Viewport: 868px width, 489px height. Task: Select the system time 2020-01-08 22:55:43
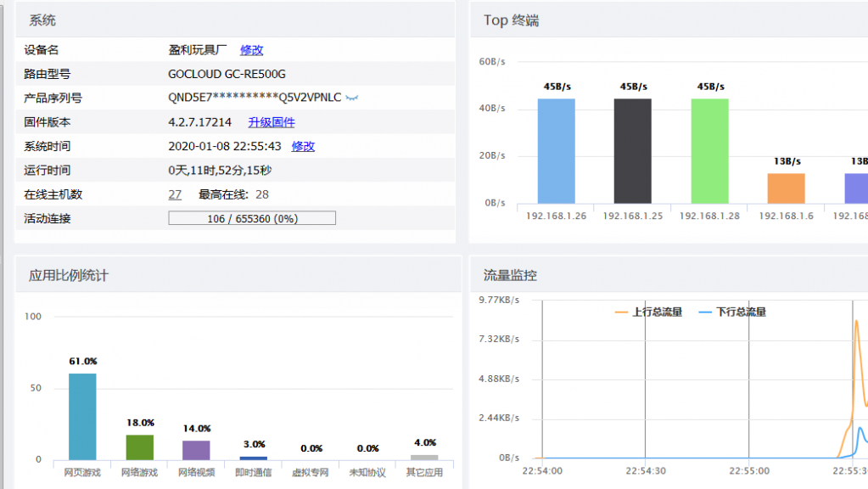(225, 146)
